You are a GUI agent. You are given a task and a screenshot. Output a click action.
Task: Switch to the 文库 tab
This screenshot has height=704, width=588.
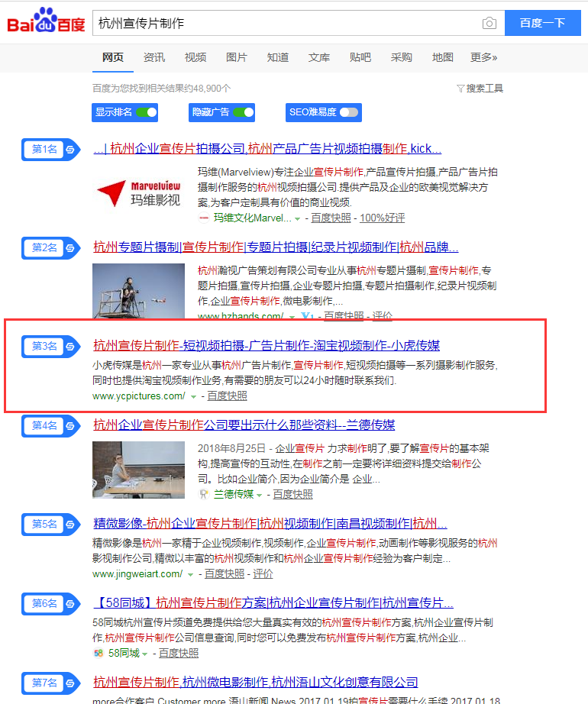click(319, 57)
